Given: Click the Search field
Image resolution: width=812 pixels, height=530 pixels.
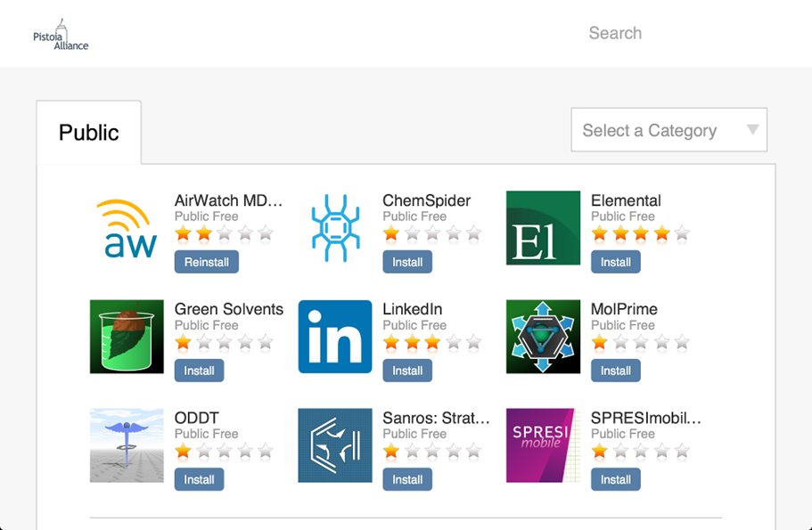Looking at the screenshot, I should coord(615,33).
